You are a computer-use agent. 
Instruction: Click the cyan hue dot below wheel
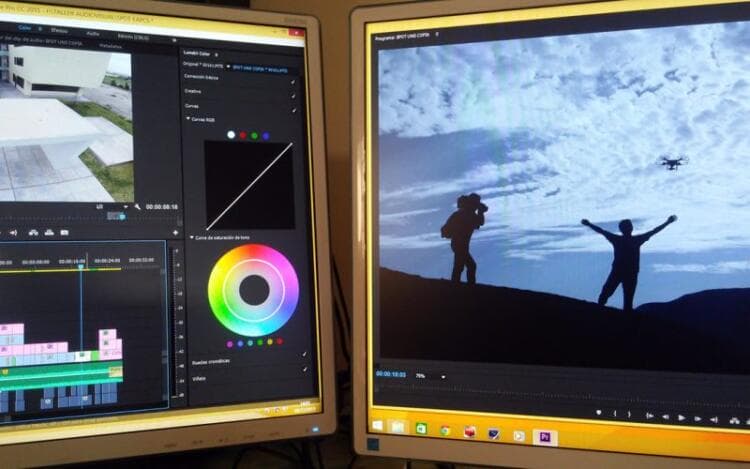(x=250, y=343)
